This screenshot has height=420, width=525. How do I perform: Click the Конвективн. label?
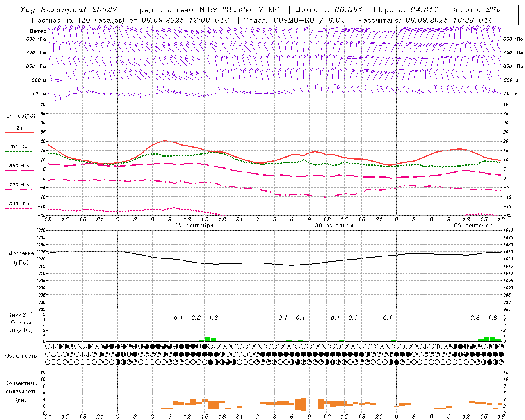(x=21, y=383)
